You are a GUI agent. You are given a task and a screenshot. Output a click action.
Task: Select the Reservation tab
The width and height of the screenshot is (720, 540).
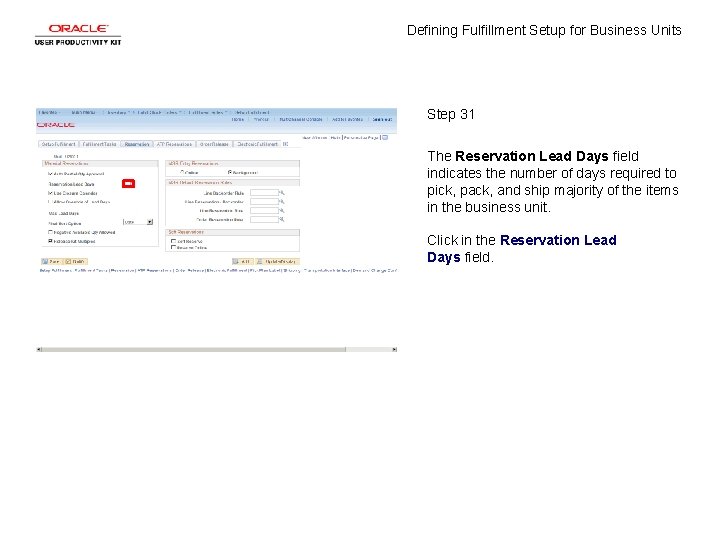[137, 144]
